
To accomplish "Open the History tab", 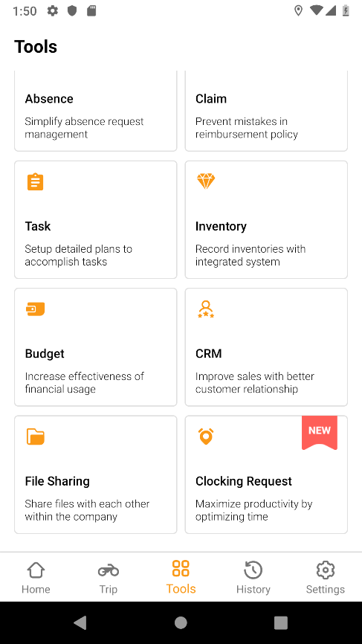I will [x=253, y=578].
